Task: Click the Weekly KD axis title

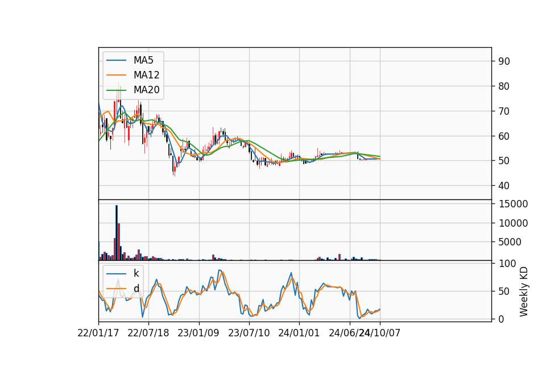Action: coord(524,291)
